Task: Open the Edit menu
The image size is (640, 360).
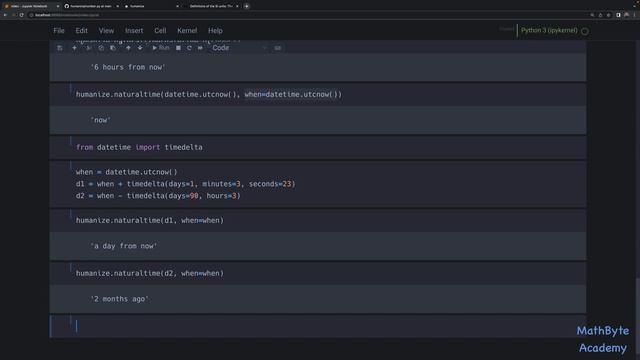Action: [x=81, y=31]
